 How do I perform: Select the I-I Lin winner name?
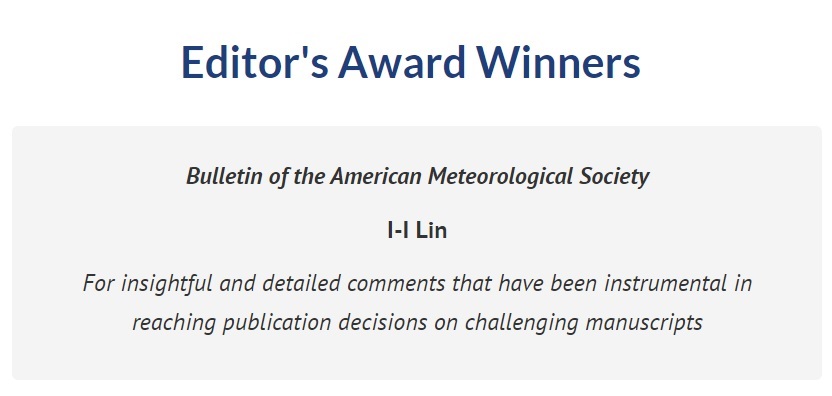(417, 230)
